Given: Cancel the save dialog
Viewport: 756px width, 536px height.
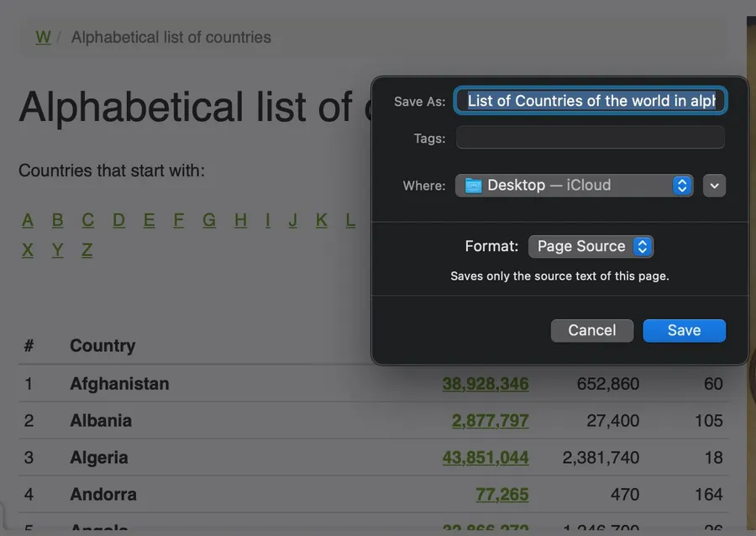Looking at the screenshot, I should pyautogui.click(x=591, y=330).
